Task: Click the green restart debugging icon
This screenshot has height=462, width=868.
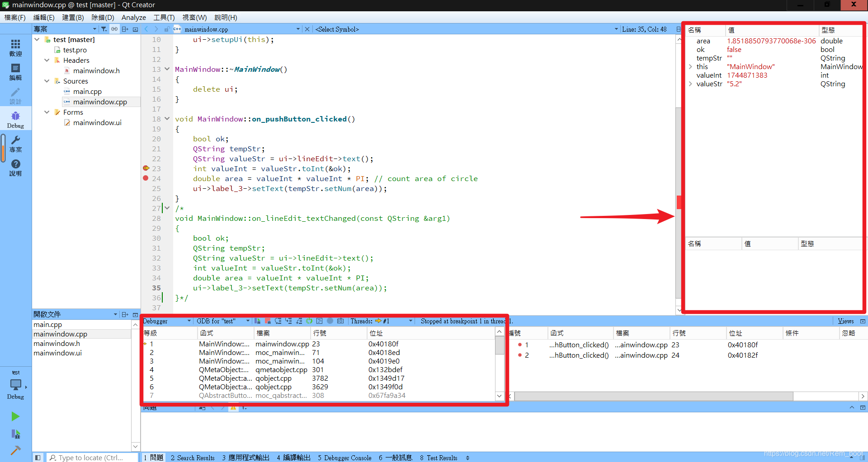Action: click(309, 321)
